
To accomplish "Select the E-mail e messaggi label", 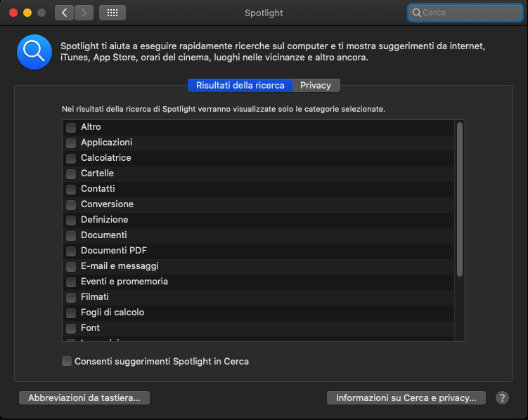I will click(120, 266).
